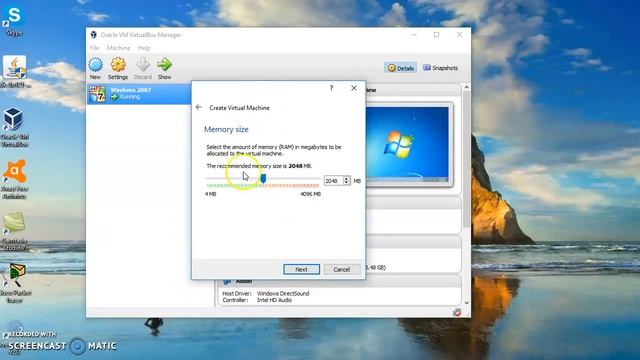Open the Details view button

point(400,68)
